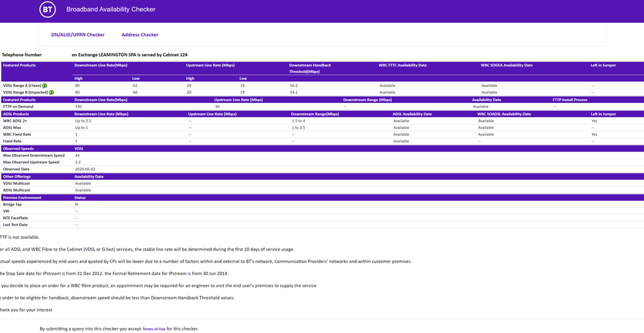
Task: Click the Observed Speeds section header
Action: [18, 149]
